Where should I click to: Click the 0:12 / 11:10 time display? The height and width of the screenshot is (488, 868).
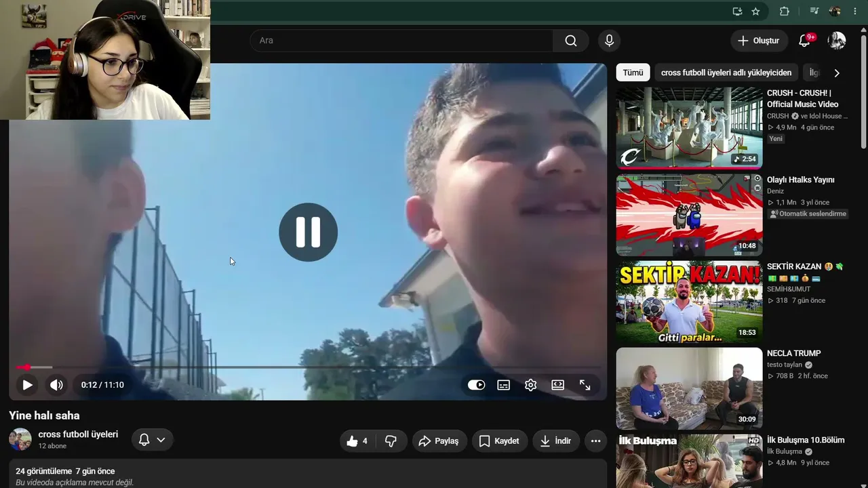click(x=102, y=385)
